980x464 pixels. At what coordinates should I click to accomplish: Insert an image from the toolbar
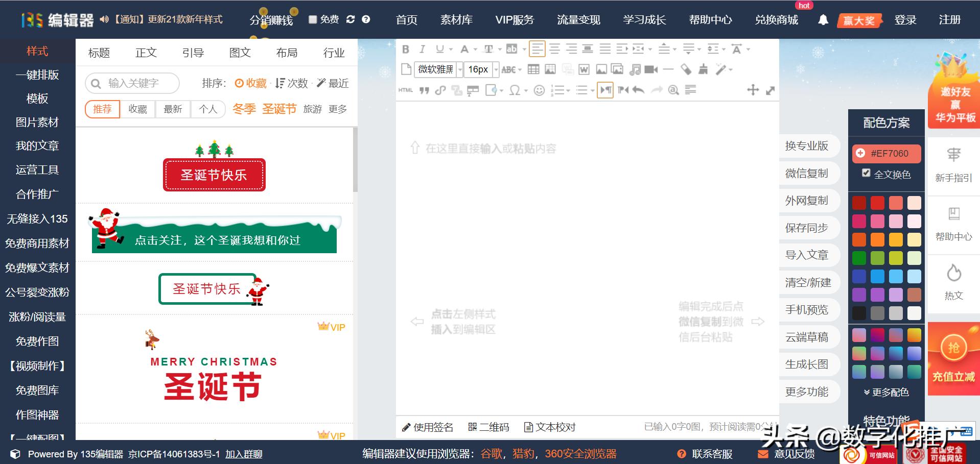(601, 70)
